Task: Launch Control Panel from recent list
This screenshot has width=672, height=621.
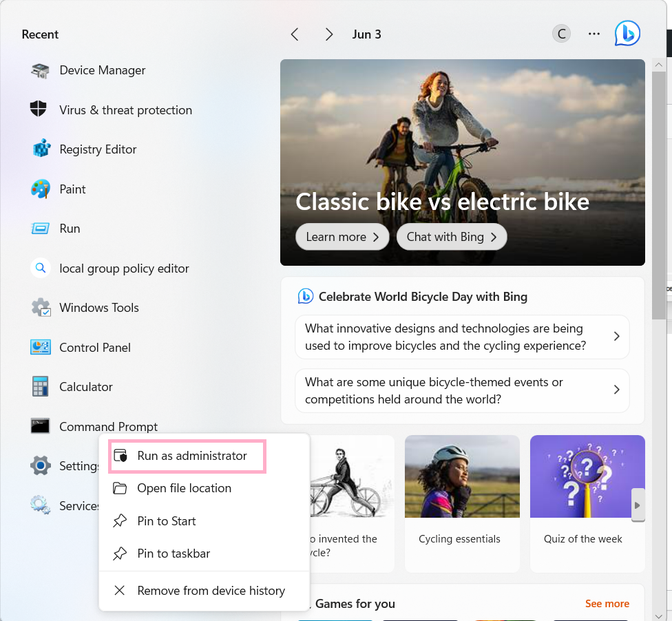Action: [x=94, y=348]
